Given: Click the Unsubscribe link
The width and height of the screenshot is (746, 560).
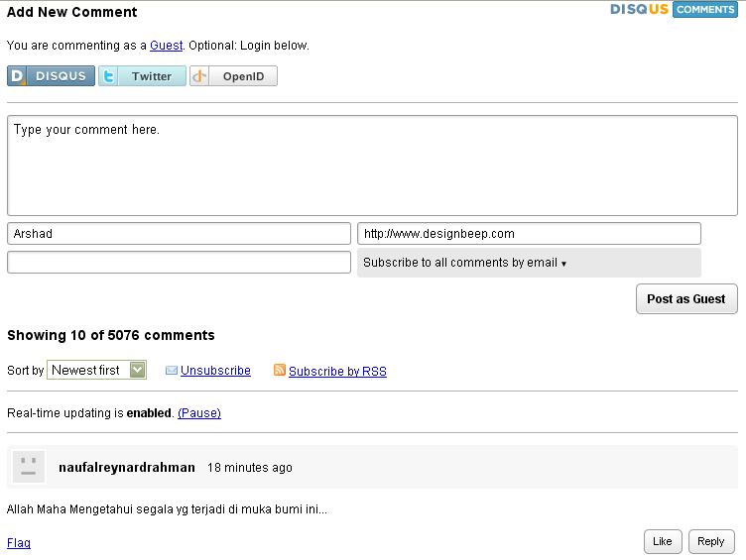Looking at the screenshot, I should (215, 371).
